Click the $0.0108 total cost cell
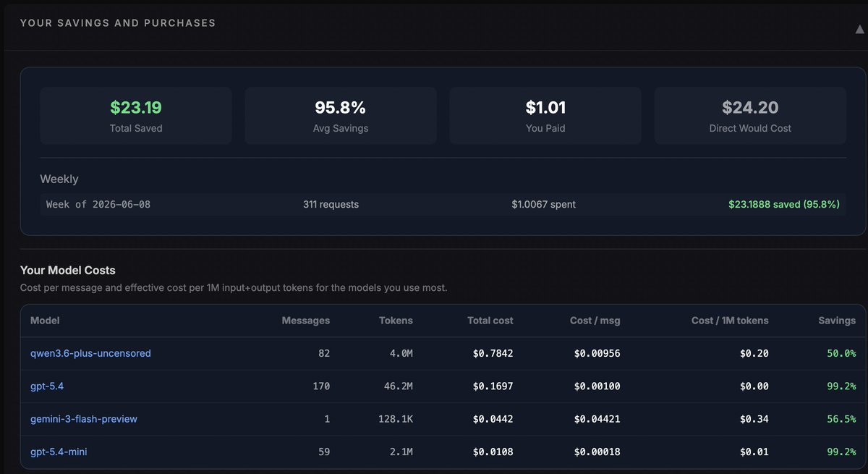The width and height of the screenshot is (868, 474). [493, 452]
